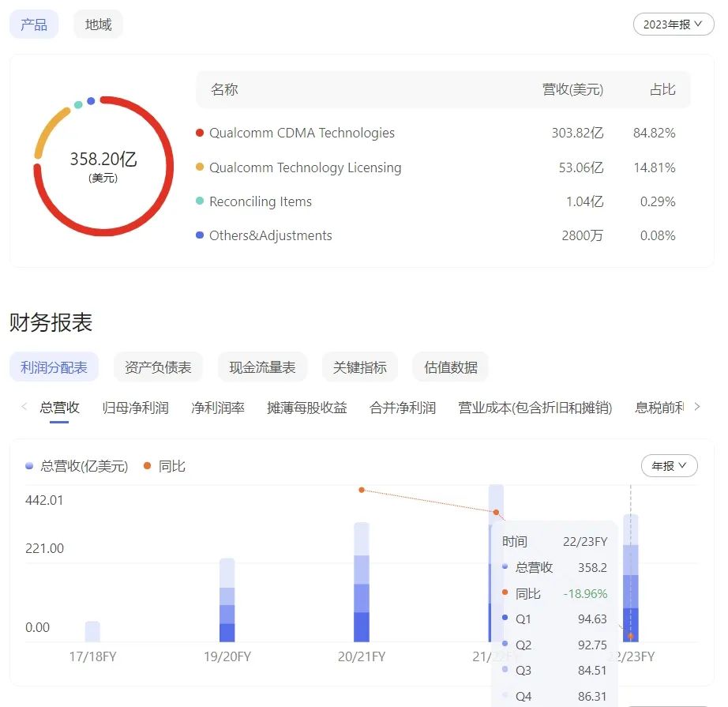Click the red dot beside Qualcomm CDMA Technologies

(x=200, y=133)
